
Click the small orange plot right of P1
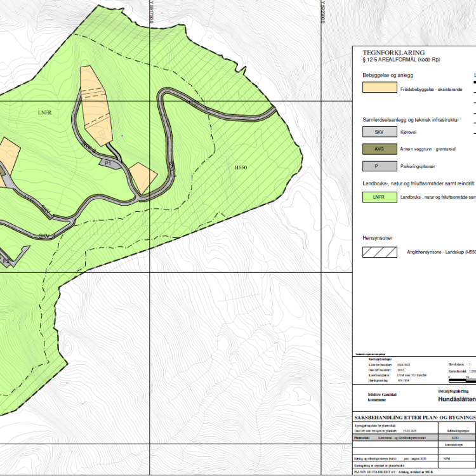[x=143, y=178]
